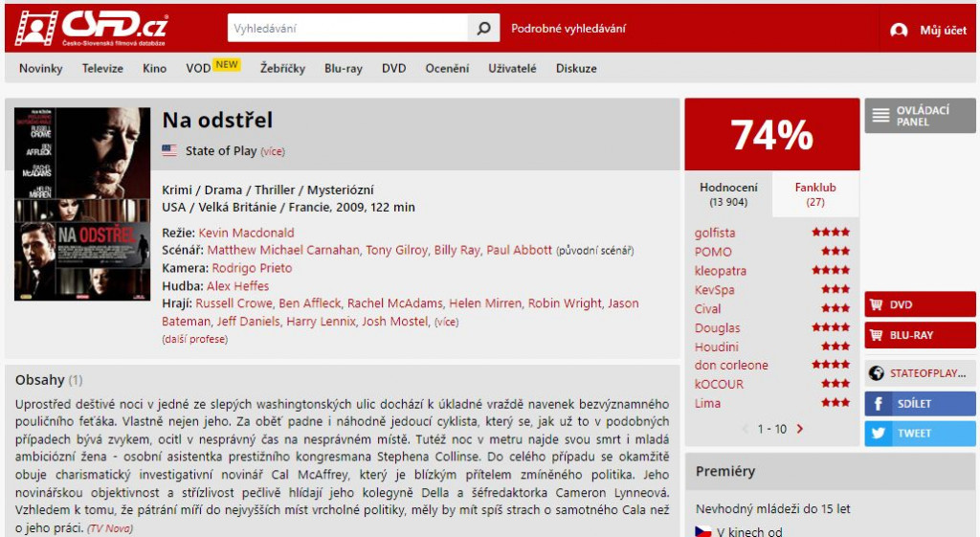Click the TV Nova source link

tap(110, 528)
